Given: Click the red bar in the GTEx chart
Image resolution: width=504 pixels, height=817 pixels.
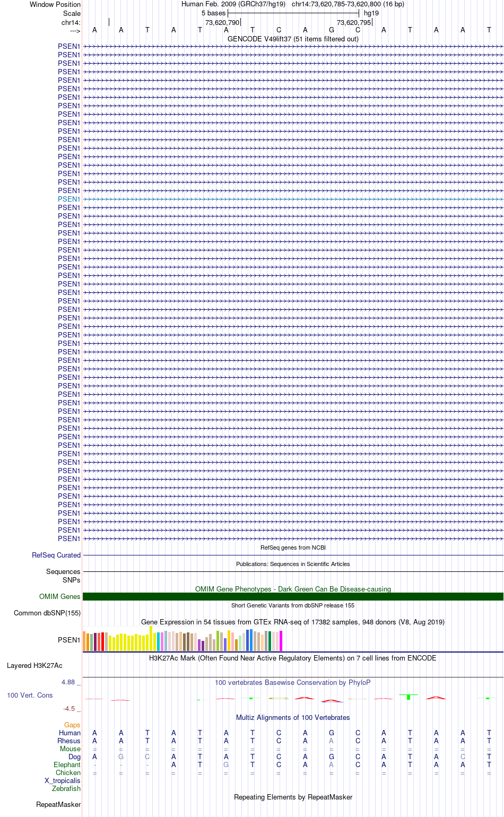Looking at the screenshot, I should 102,642.
